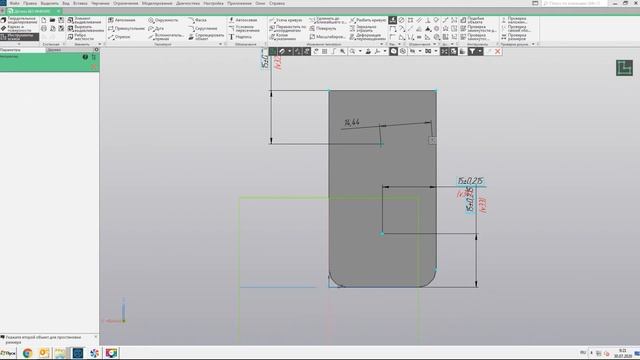Expand the Элементы ribbon group
Viewport: 640px width, 360px height.
coord(100,44)
